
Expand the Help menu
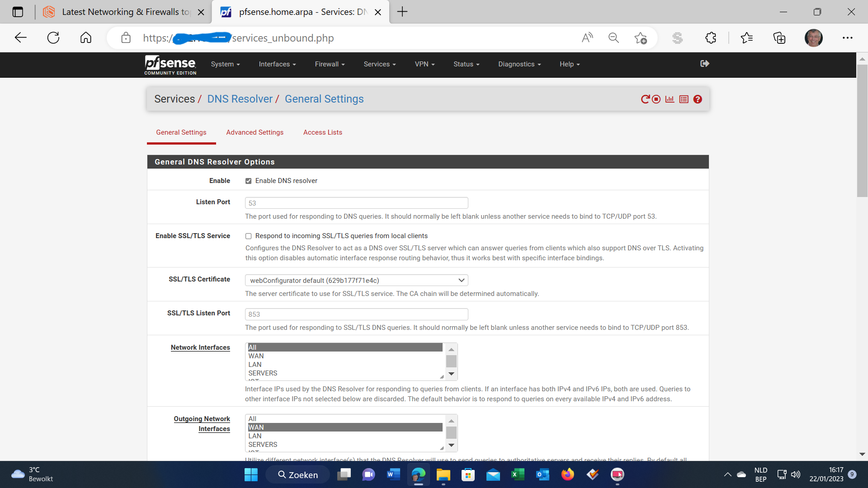570,64
